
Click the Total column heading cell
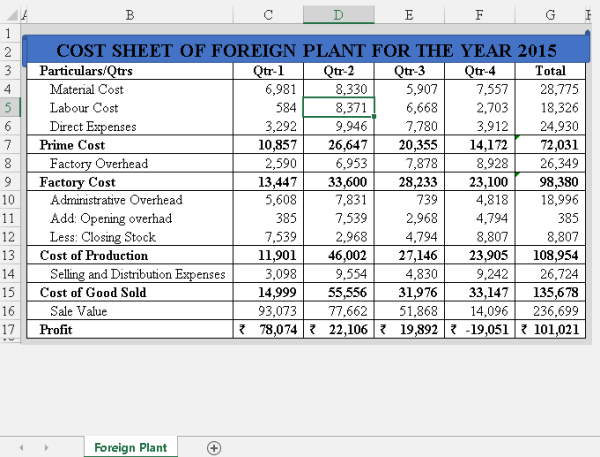pyautogui.click(x=550, y=71)
